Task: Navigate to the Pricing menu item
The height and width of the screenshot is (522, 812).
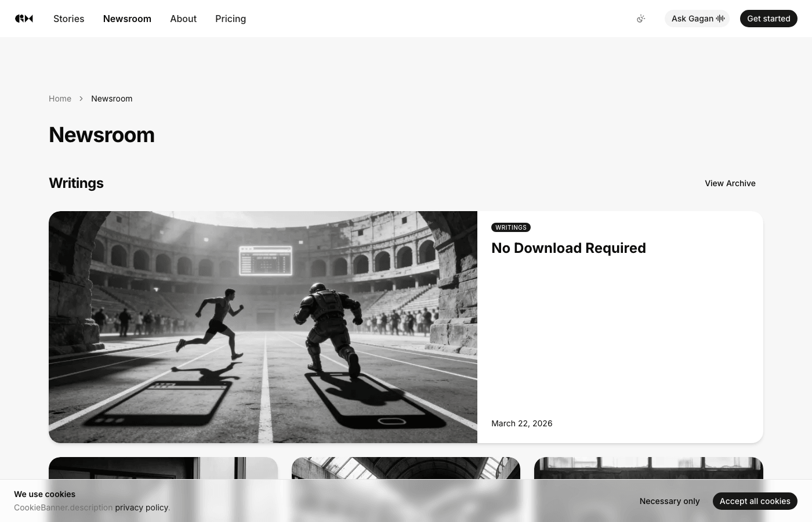Action: point(230,19)
